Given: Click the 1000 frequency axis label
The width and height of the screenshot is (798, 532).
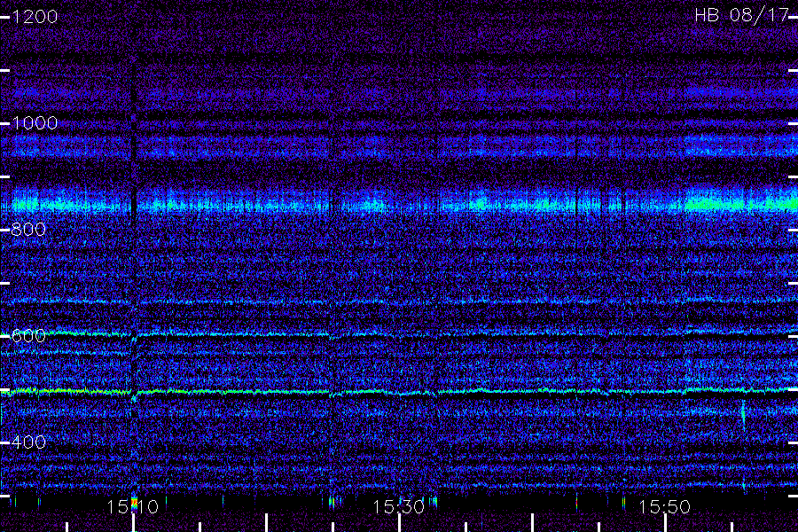Looking at the screenshot, I should [x=35, y=123].
